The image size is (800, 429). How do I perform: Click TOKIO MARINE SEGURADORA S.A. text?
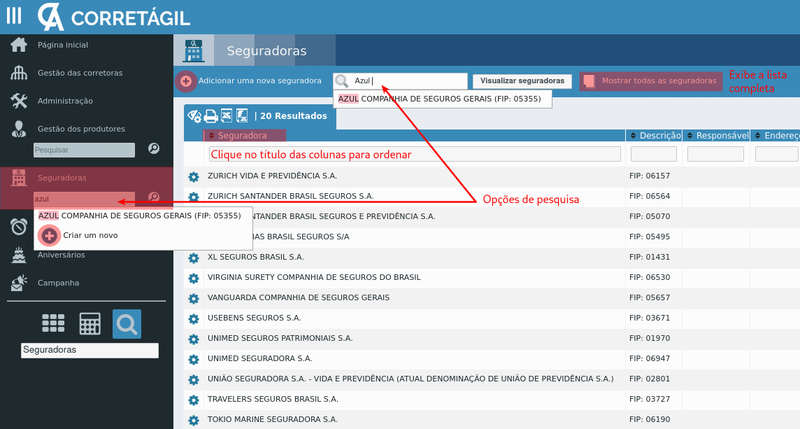[272, 419]
